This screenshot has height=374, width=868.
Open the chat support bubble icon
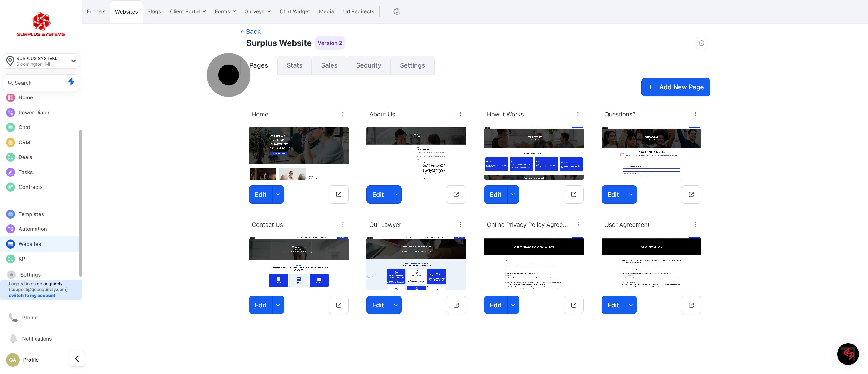[848, 354]
